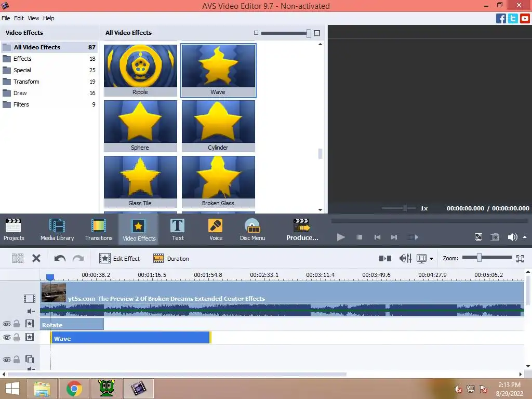
Task: Click the preview display settings icon
Action: tap(421, 259)
